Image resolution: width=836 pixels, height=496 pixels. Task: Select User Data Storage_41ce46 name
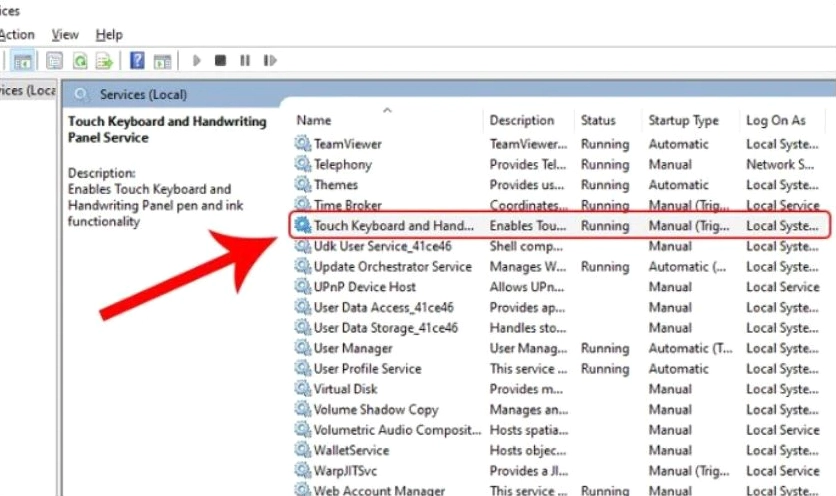tap(386, 327)
